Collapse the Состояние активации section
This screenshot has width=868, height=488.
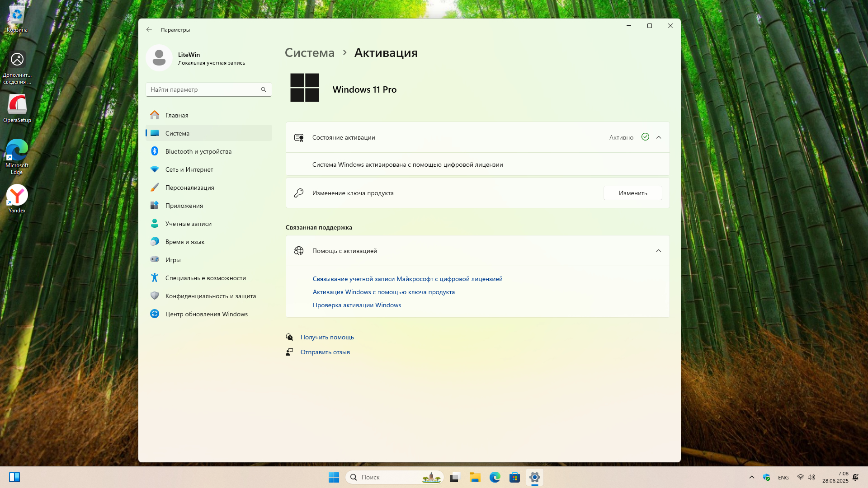point(658,137)
